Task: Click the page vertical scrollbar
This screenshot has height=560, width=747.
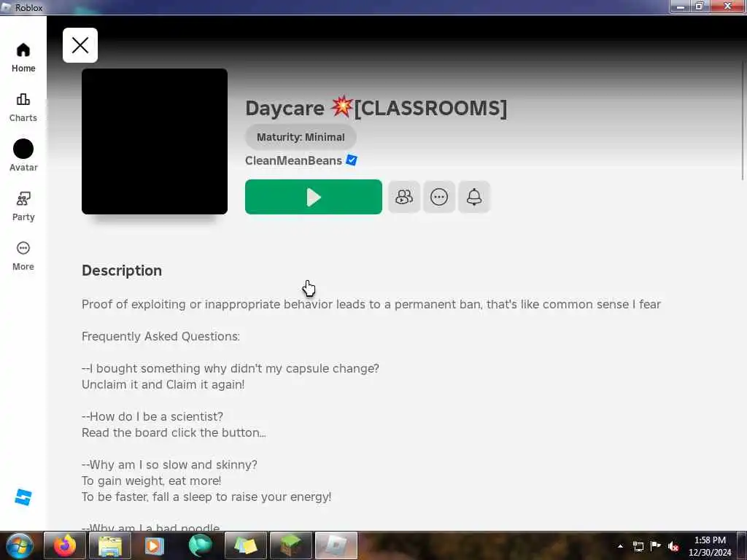Action: pyautogui.click(x=743, y=121)
